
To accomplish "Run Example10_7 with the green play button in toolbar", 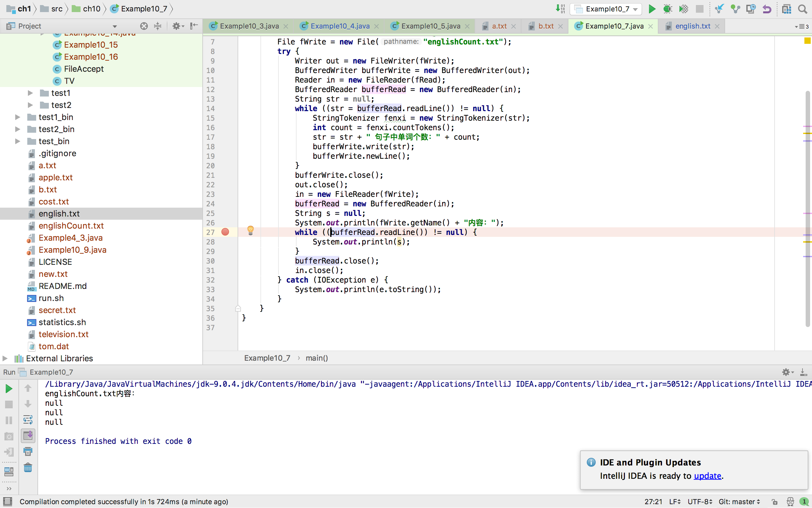I will click(652, 9).
